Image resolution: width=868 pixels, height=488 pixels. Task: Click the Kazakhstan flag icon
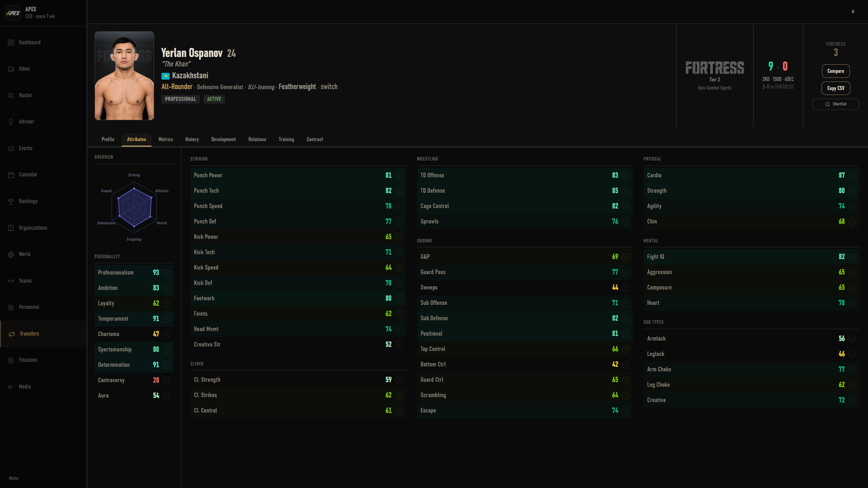(x=165, y=76)
